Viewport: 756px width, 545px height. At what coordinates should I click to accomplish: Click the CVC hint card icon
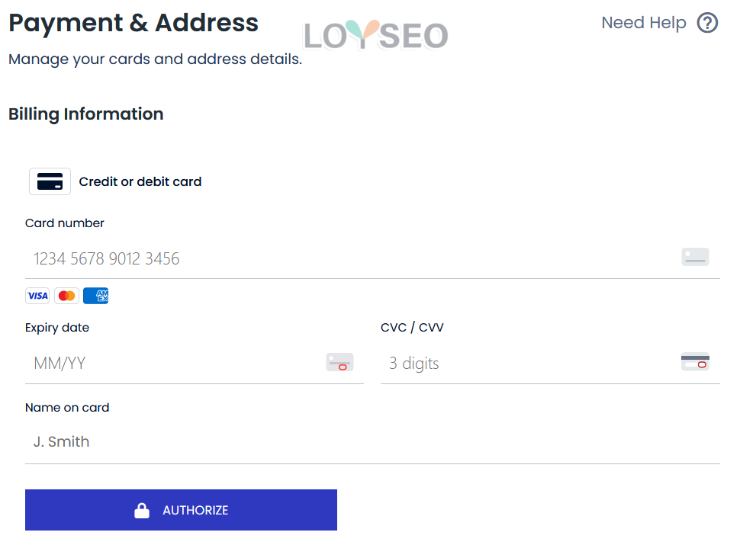click(x=695, y=362)
